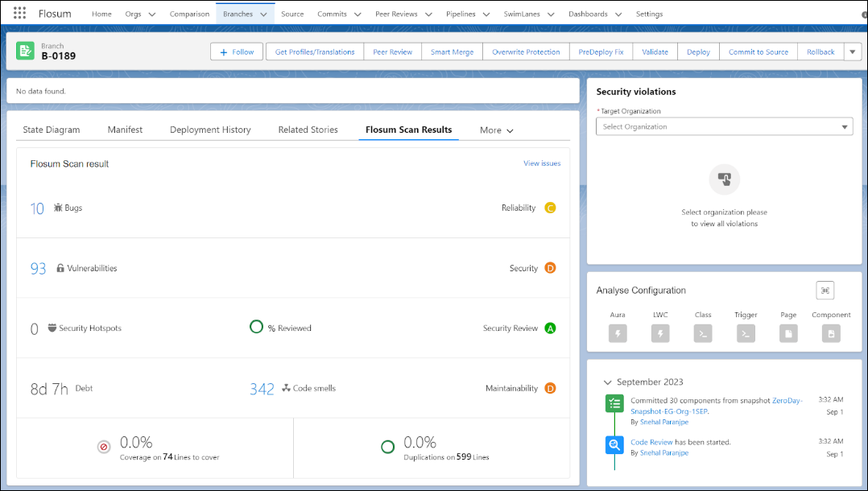Expand the More tabs dropdown

(497, 130)
